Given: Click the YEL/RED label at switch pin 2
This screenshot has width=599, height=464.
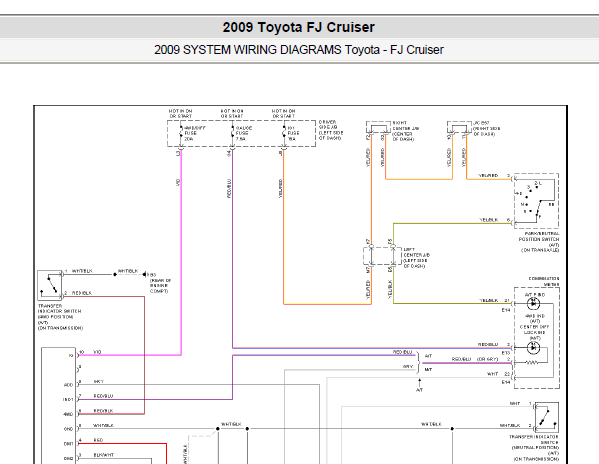Looking at the screenshot, I should pyautogui.click(x=488, y=176).
